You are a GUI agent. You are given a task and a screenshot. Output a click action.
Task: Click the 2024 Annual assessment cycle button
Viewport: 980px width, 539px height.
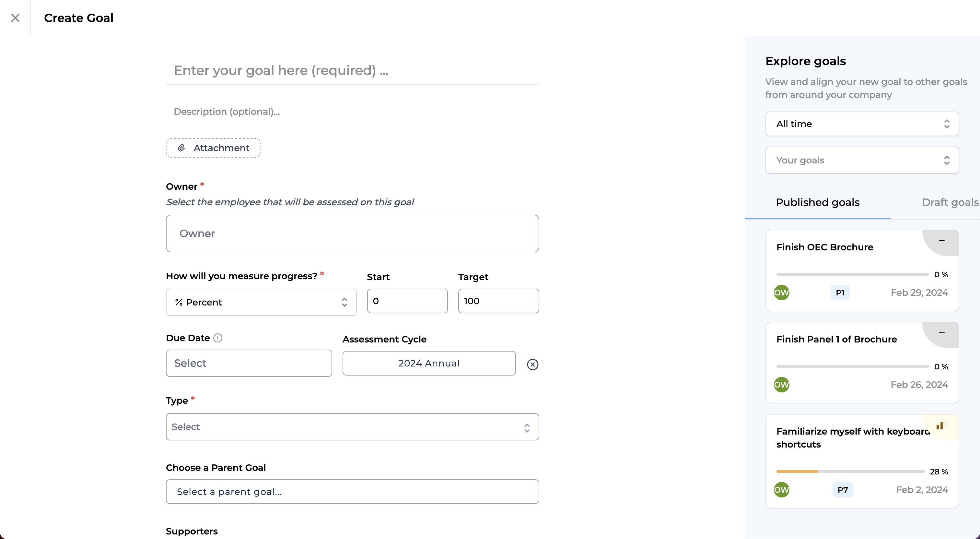[x=429, y=364]
